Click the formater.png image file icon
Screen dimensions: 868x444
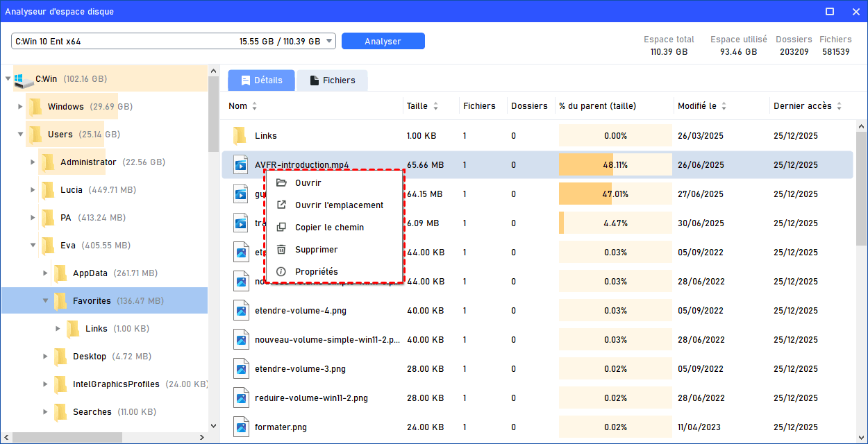pyautogui.click(x=240, y=427)
